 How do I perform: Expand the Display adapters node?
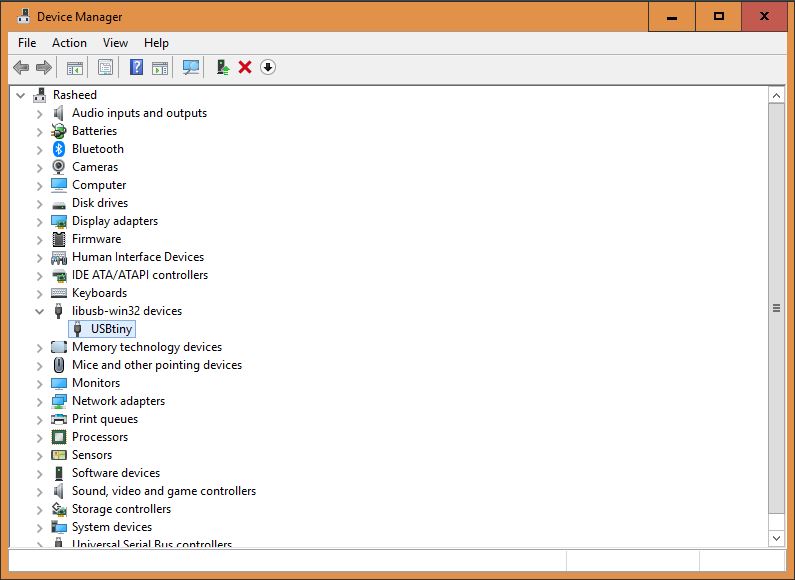click(40, 222)
